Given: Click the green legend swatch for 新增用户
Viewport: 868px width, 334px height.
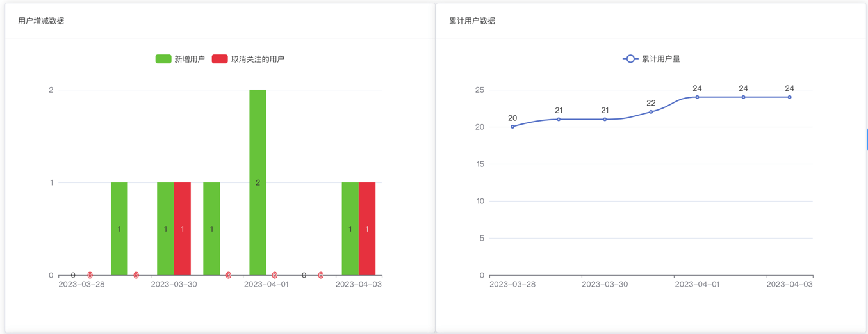Looking at the screenshot, I should (163, 59).
